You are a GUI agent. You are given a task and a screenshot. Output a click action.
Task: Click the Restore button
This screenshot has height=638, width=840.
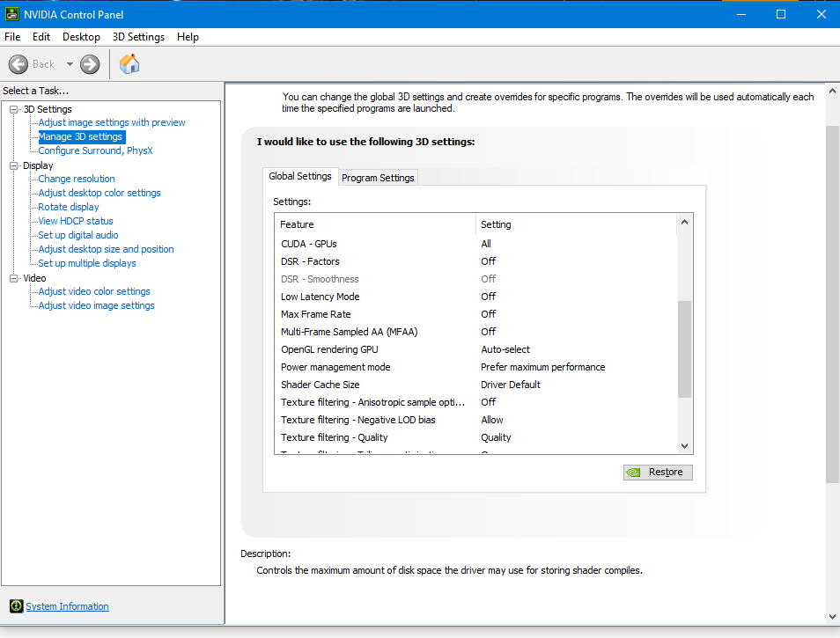(x=658, y=472)
